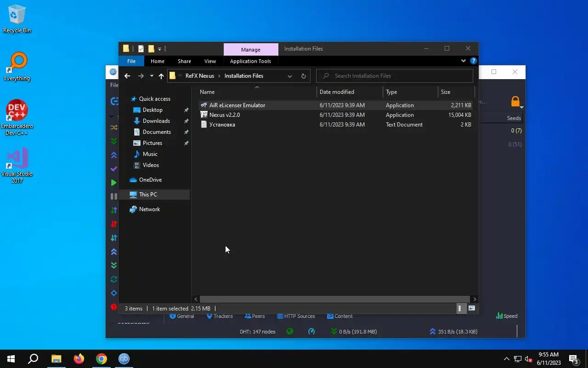Open Downloads in the navigation pane
The image size is (588, 368).
point(156,121)
